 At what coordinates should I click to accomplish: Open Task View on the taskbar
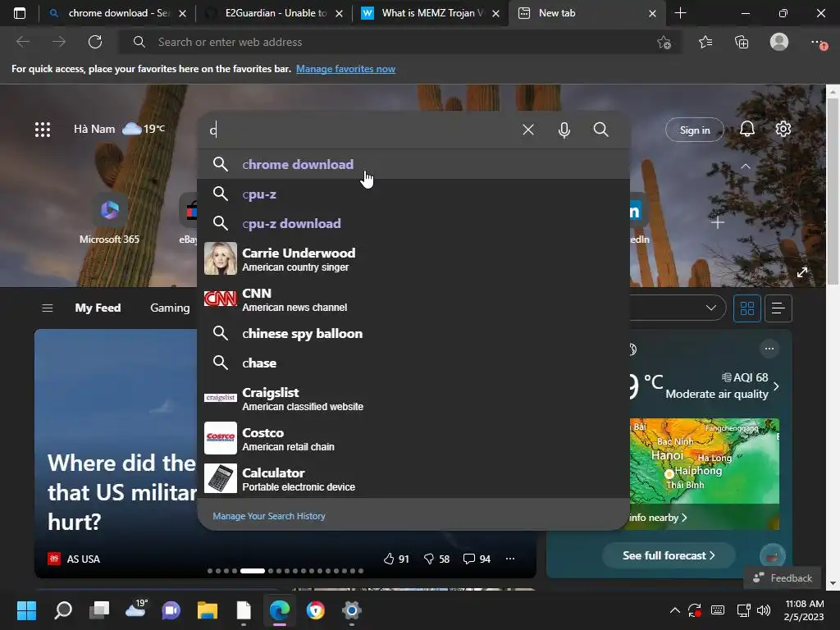(x=98, y=610)
